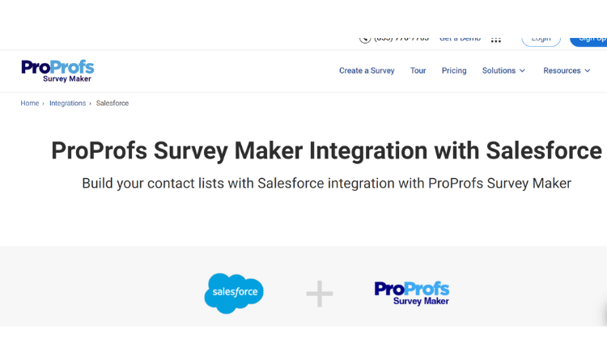This screenshot has height=364, width=607.
Task: Expand the Solutions dropdown chevron
Action: (522, 71)
